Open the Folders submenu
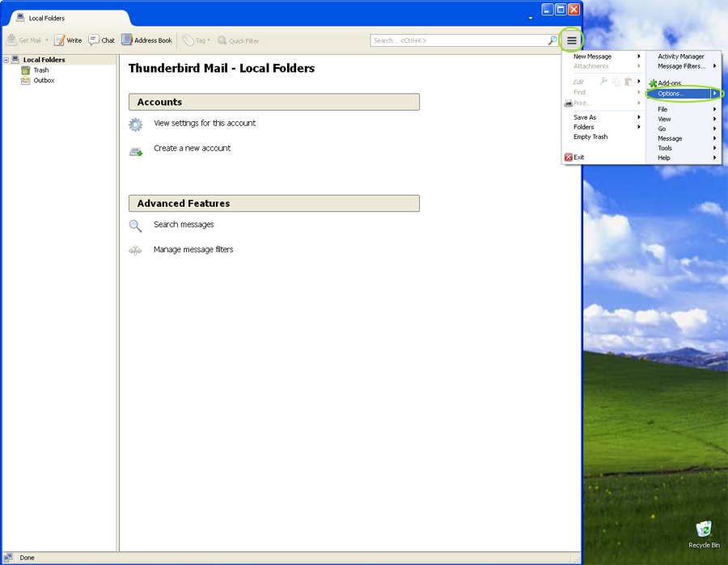Viewport: 728px width, 565px height. pyautogui.click(x=603, y=127)
